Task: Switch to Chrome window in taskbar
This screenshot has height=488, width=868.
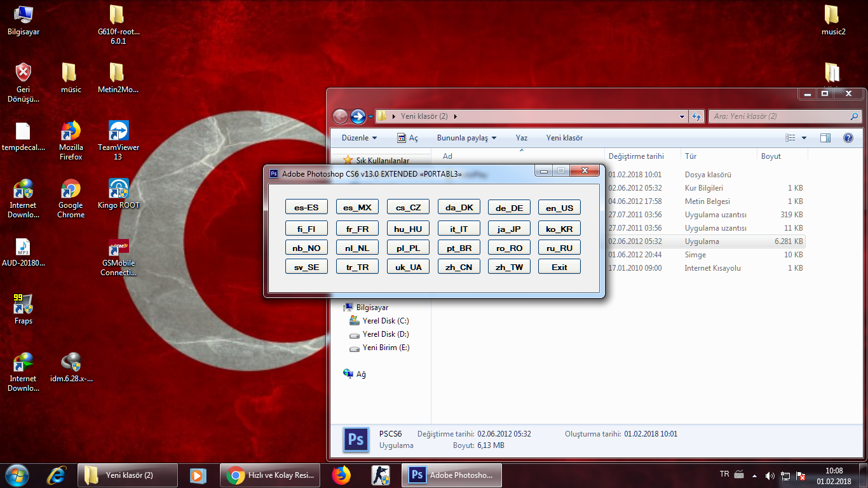Action: pyautogui.click(x=270, y=475)
